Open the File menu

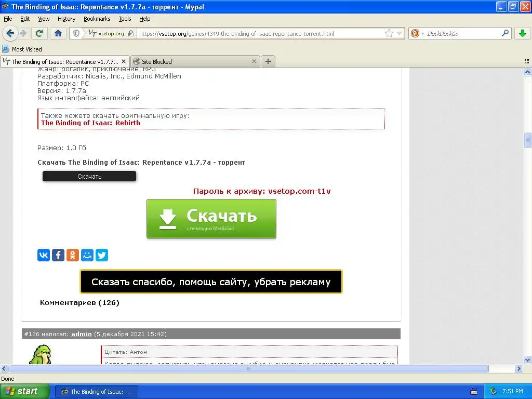[8, 19]
